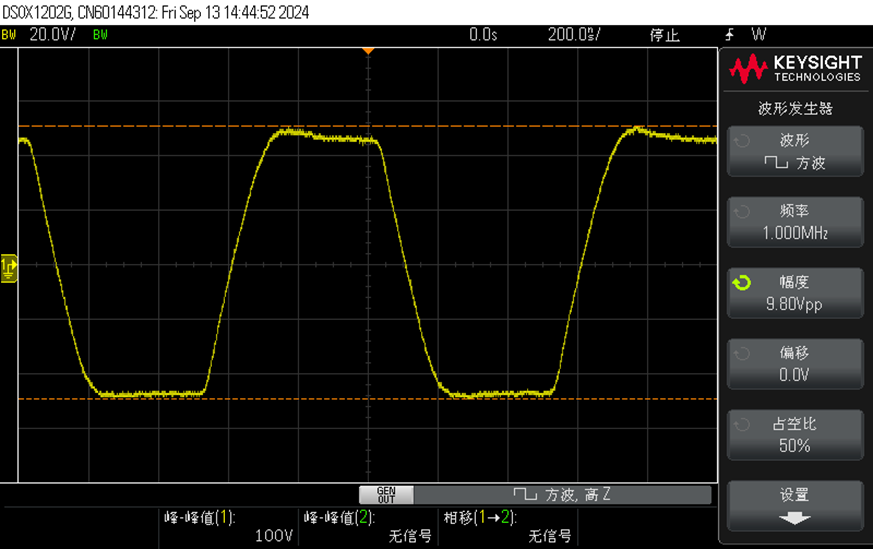The height and width of the screenshot is (549, 873).
Task: Click the GEN OUT indicator badge
Action: tap(386, 494)
